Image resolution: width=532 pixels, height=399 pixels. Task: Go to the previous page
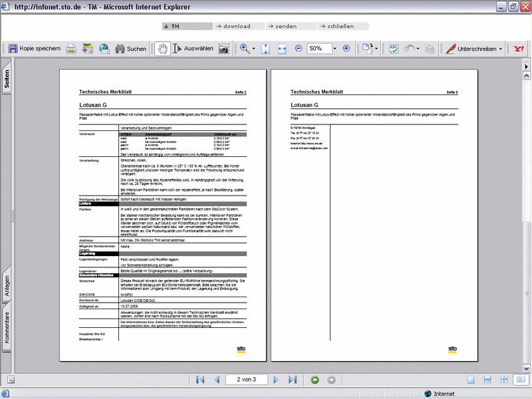[x=217, y=380]
